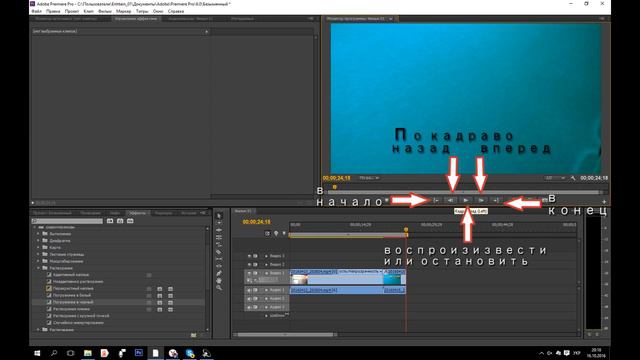The width and height of the screenshot is (640, 360).
Task: Switch to the Эффекты panel tab
Action: tap(137, 213)
